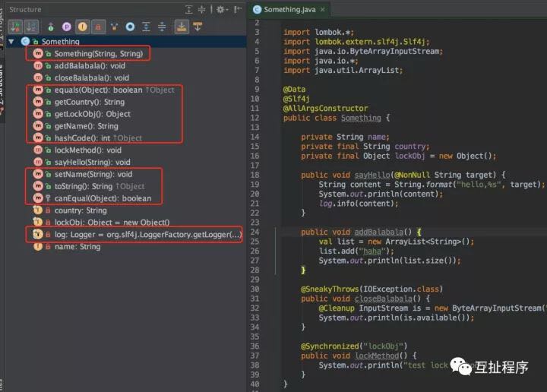Hide the Structure tool window

pyautogui.click(x=238, y=9)
